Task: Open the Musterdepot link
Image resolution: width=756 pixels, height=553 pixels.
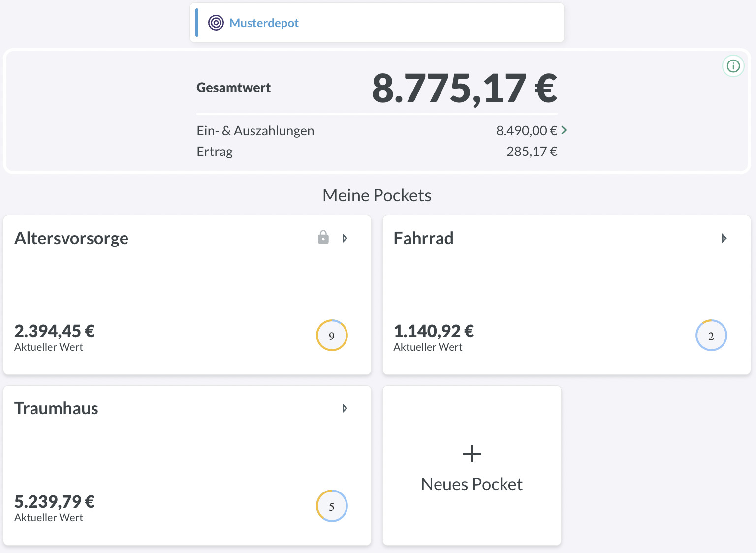Action: click(x=264, y=23)
